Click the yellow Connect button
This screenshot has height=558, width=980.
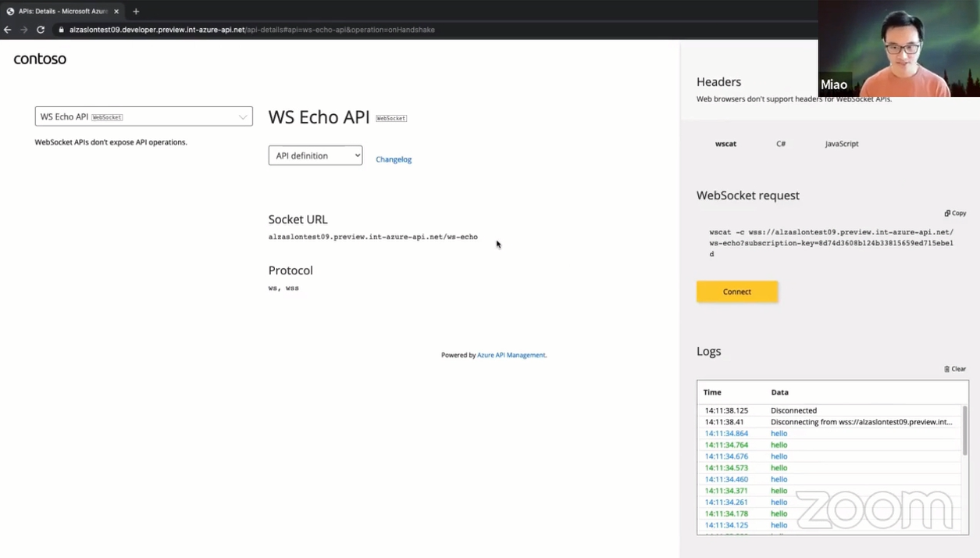point(737,292)
